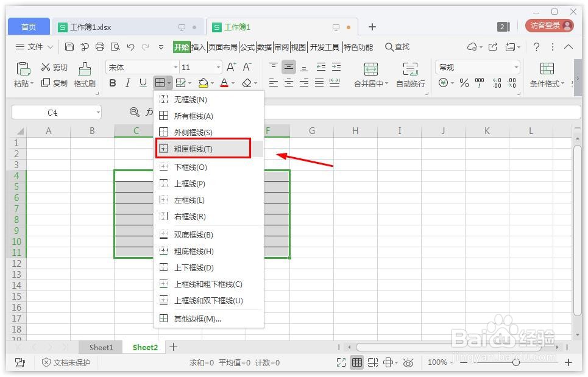Click the 查找 find button in the ribbon
Viewport: 588px width, 377px height.
coord(397,47)
